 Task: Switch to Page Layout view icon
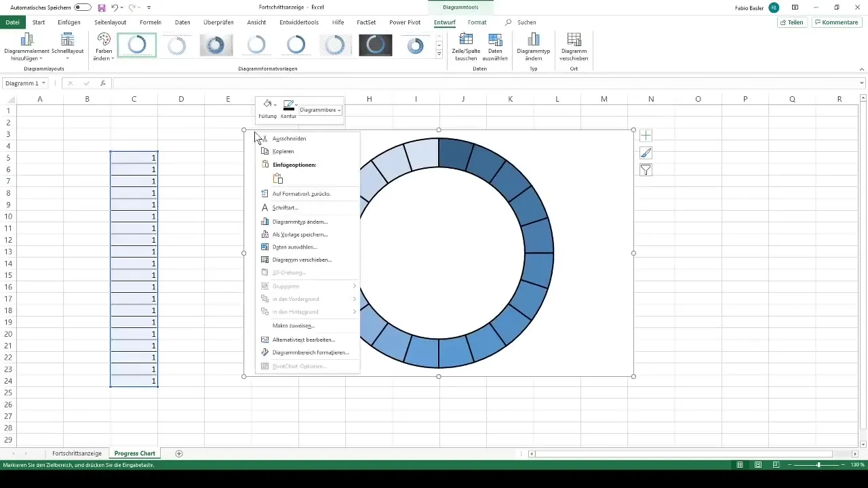pyautogui.click(x=757, y=465)
